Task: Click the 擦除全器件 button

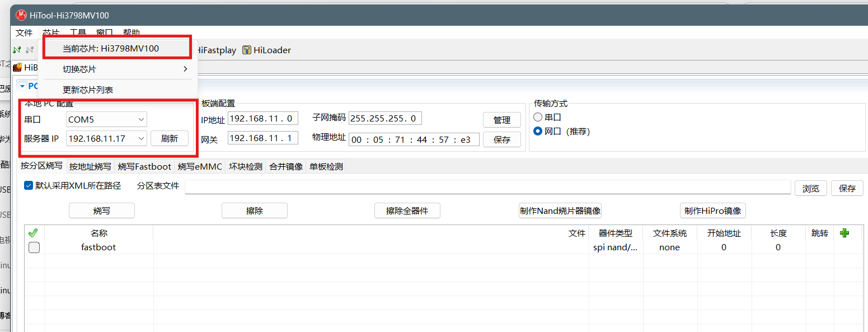Action: 407,211
